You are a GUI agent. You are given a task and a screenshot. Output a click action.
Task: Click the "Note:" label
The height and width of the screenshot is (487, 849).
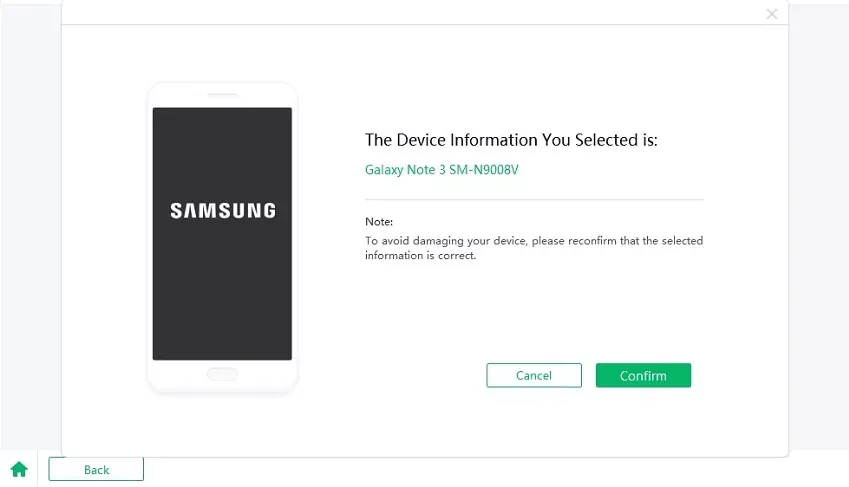tap(379, 221)
